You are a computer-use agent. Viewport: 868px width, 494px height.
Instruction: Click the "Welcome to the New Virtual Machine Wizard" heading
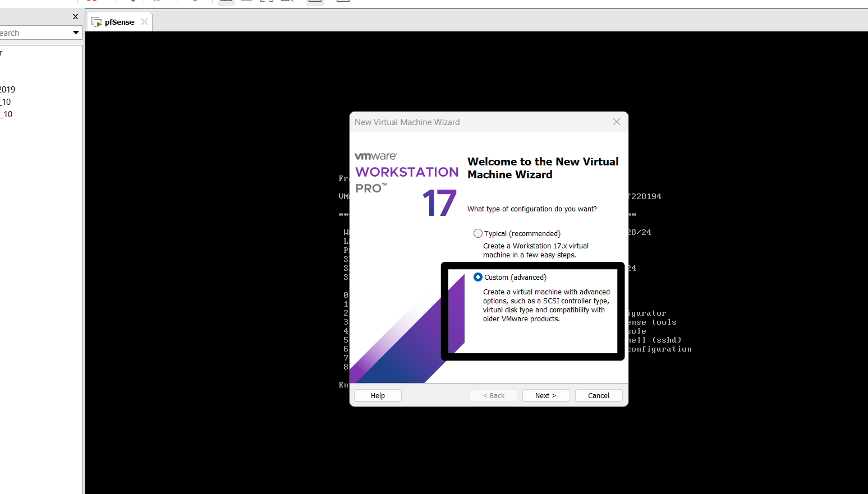point(543,168)
